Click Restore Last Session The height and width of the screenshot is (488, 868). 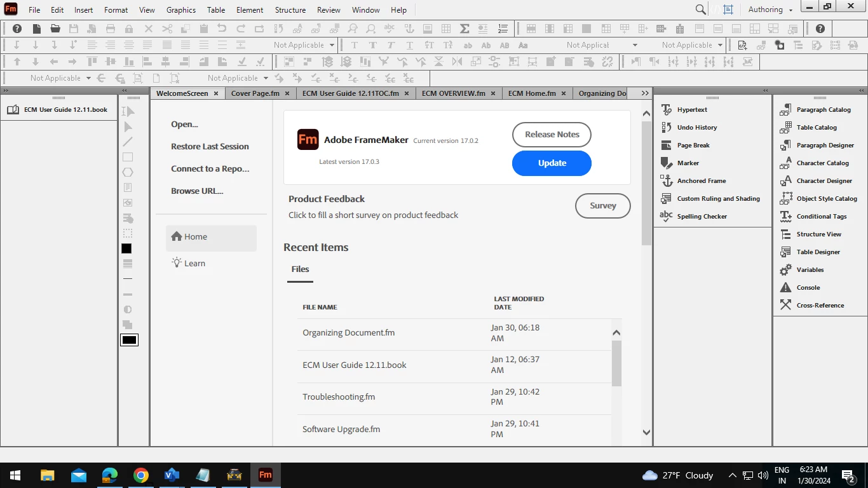(210, 146)
